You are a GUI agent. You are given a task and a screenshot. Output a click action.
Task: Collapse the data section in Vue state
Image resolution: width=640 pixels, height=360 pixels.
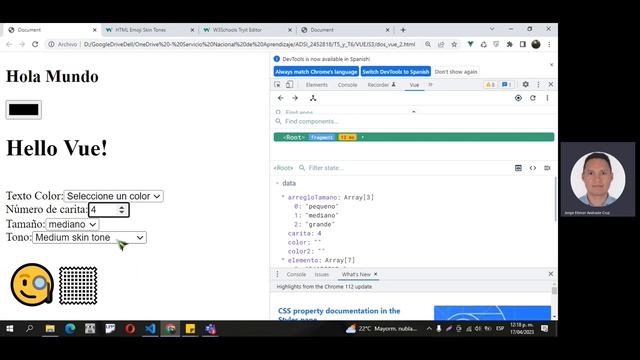(278, 183)
